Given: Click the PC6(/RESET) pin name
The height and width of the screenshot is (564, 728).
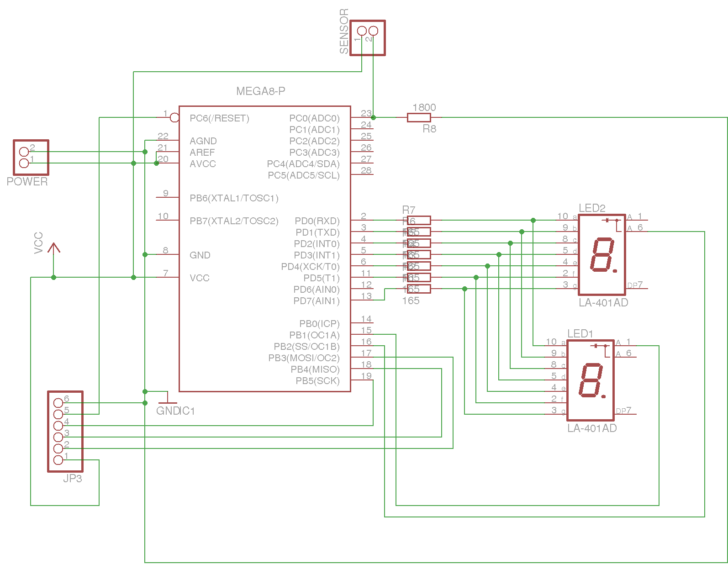Looking at the screenshot, I should [220, 119].
